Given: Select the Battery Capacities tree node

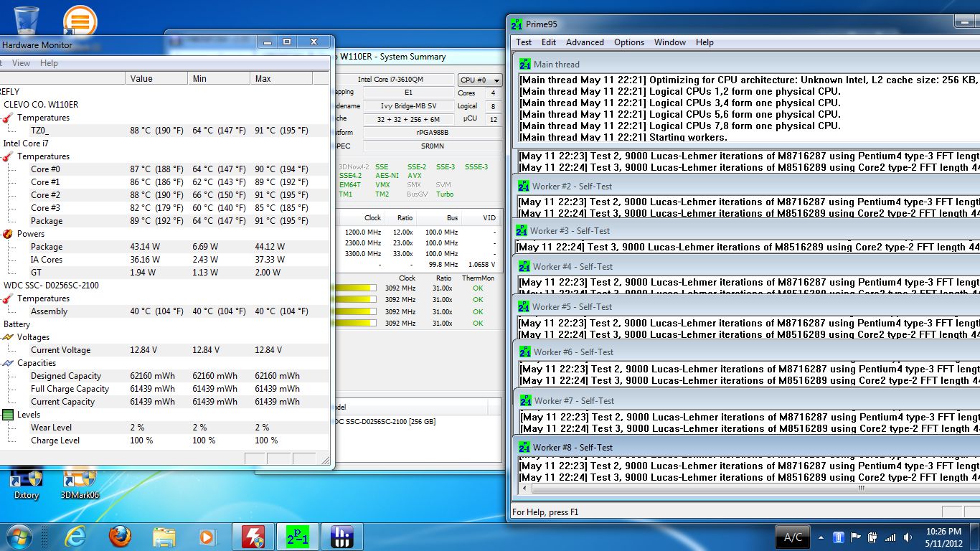Looking at the screenshot, I should coord(37,363).
